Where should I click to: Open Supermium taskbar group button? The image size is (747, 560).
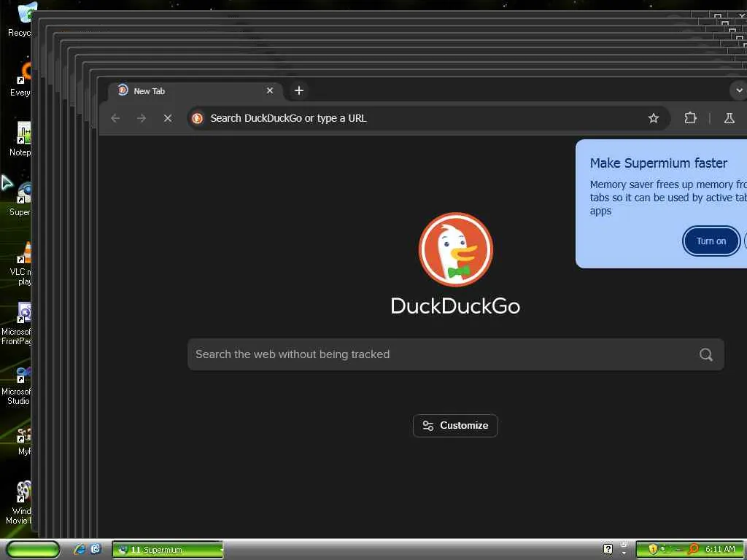click(168, 550)
